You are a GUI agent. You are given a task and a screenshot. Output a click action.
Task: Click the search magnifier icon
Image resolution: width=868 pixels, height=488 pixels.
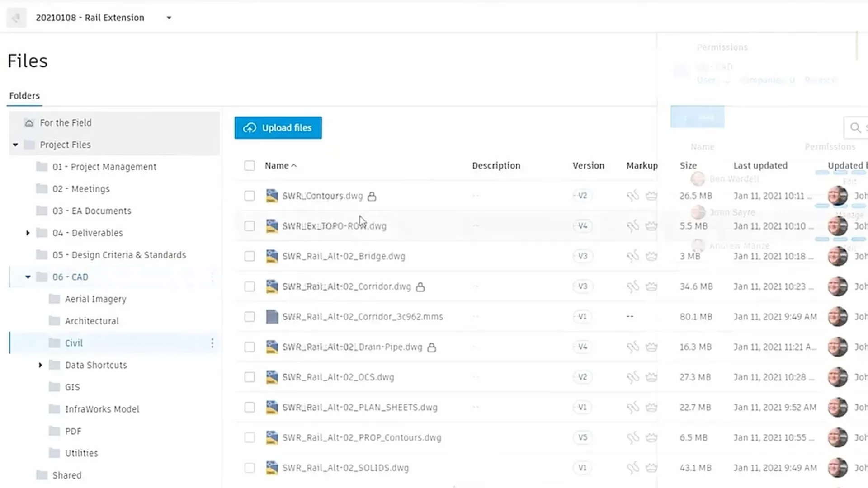(855, 128)
